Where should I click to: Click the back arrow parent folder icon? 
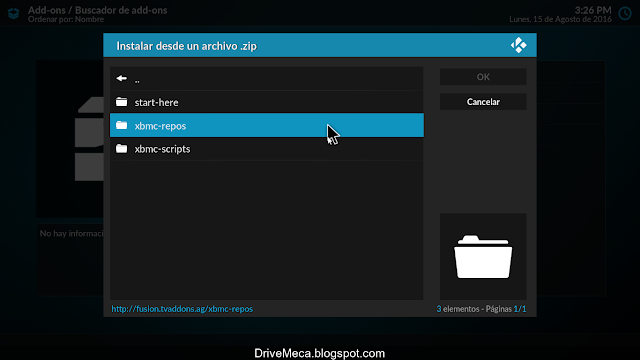click(x=122, y=78)
